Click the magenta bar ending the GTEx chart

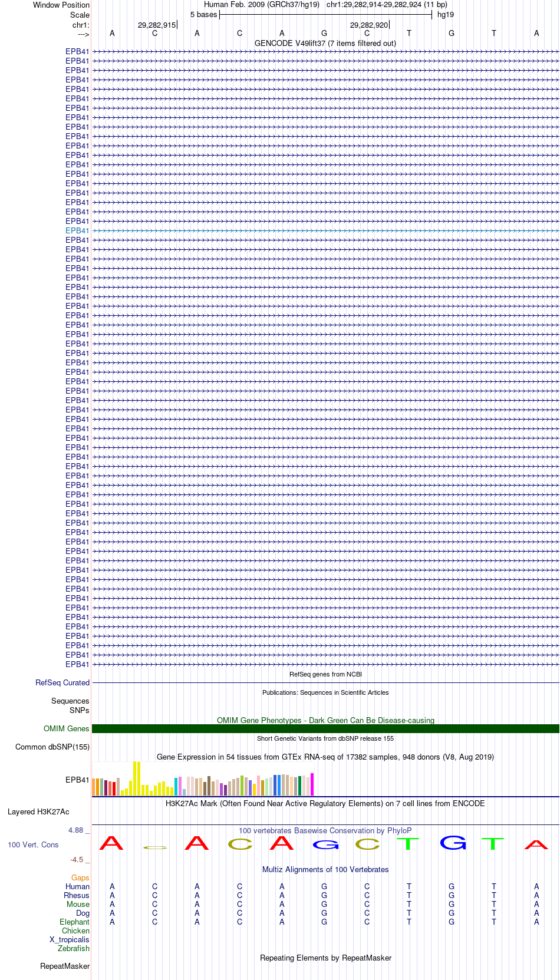coord(312,784)
